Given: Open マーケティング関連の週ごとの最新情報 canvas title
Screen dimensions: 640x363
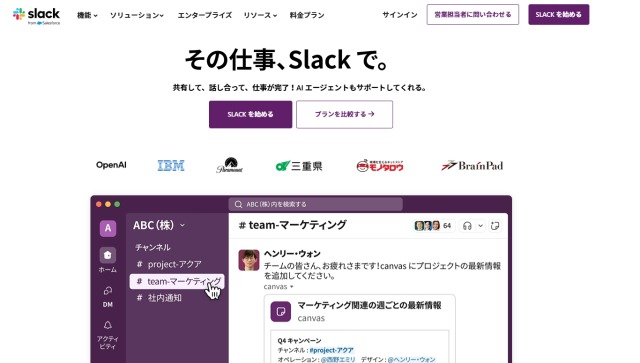Looking at the screenshot, I should click(369, 305).
